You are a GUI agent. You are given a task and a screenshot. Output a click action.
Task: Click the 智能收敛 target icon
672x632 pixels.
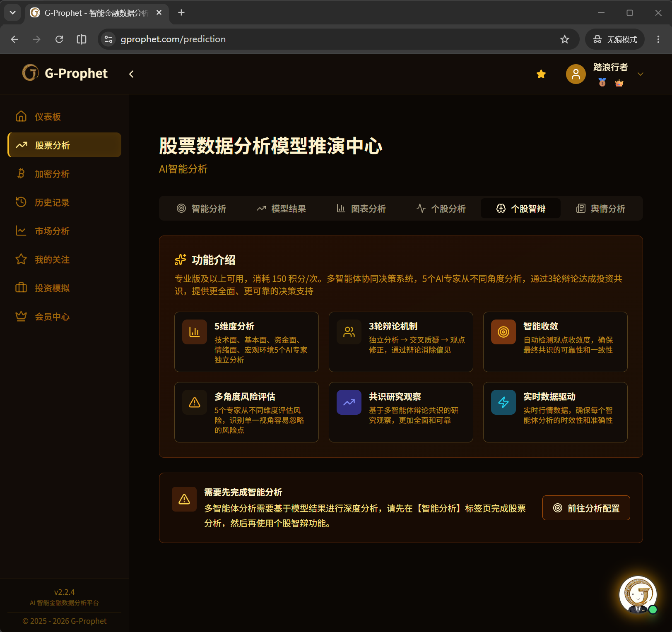click(503, 332)
